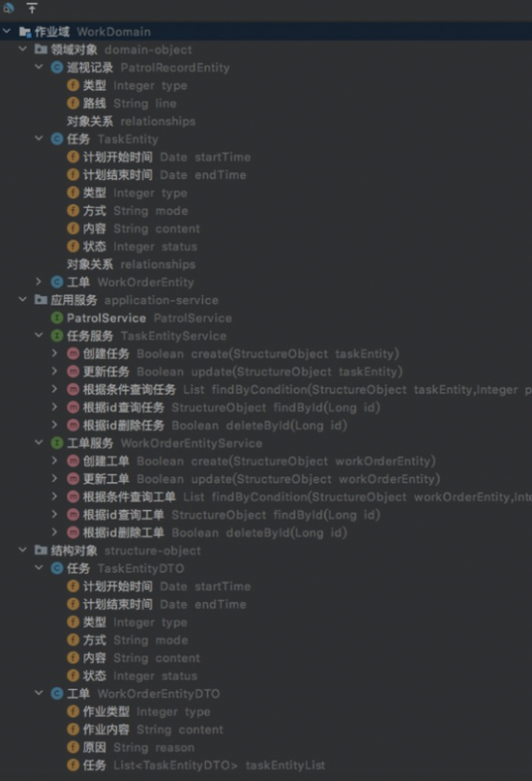Click field icon of 计划结束时间 under TaskEntityDTO
Screen dimensions: 532x781
tap(74, 604)
